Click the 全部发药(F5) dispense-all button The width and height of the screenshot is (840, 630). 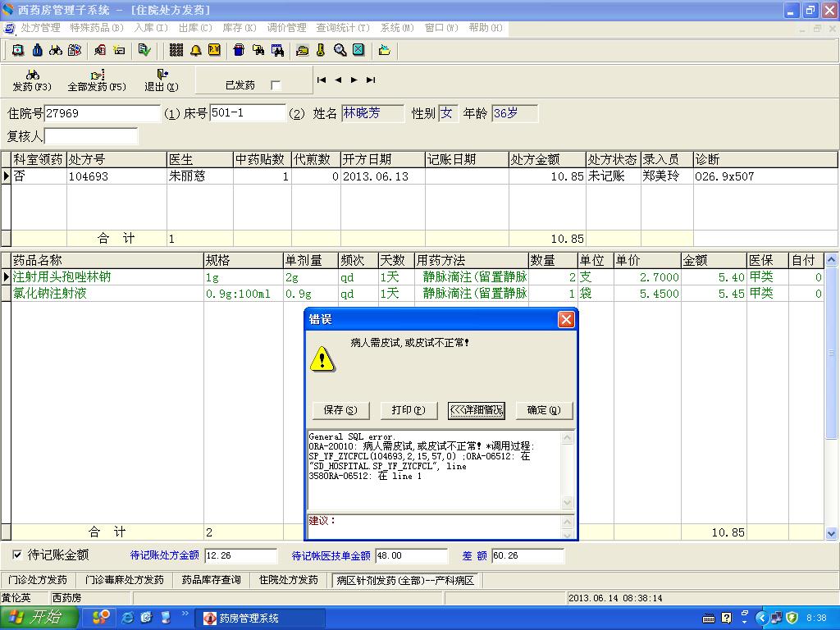click(x=97, y=80)
